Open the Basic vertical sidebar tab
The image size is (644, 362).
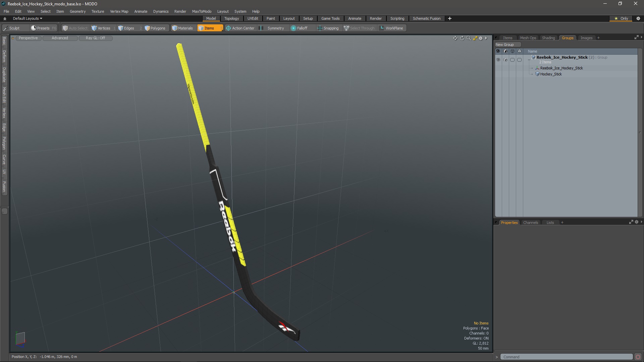4,41
